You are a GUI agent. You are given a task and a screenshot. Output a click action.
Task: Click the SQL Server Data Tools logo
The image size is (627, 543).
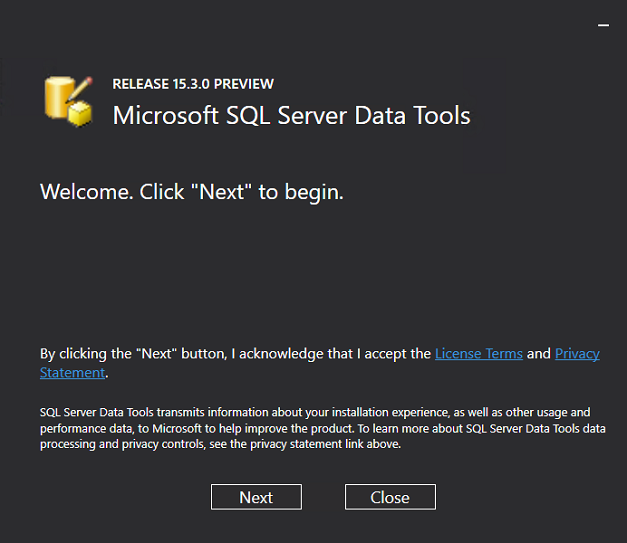(68, 101)
